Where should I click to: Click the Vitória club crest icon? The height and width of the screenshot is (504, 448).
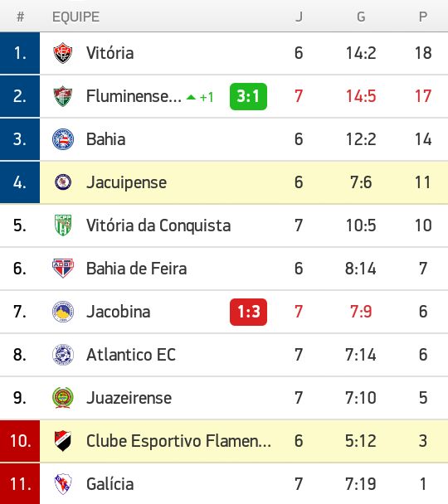[x=63, y=53]
